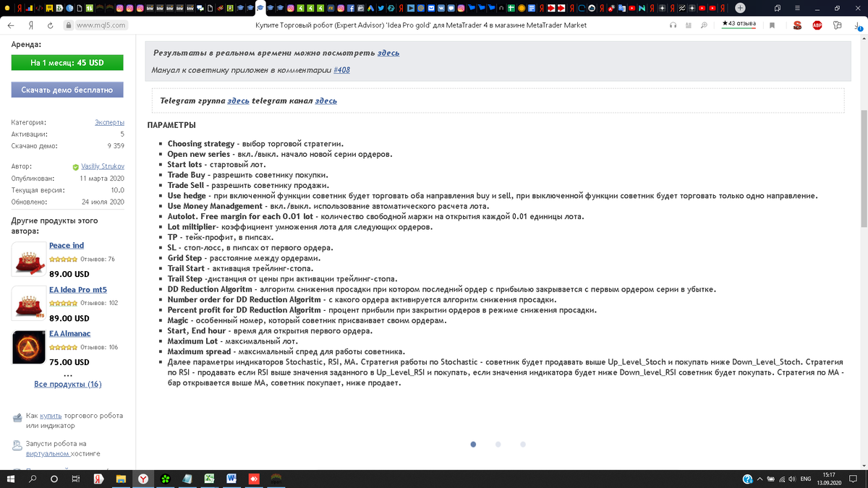Screen dimensions: 868x488
Task: Open the red S extension icon
Action: (x=797, y=25)
